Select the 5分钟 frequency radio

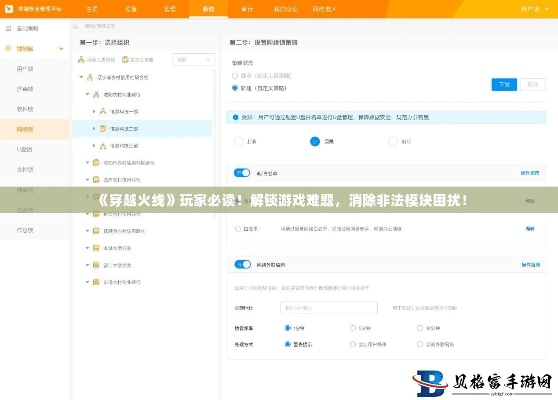[353, 328]
